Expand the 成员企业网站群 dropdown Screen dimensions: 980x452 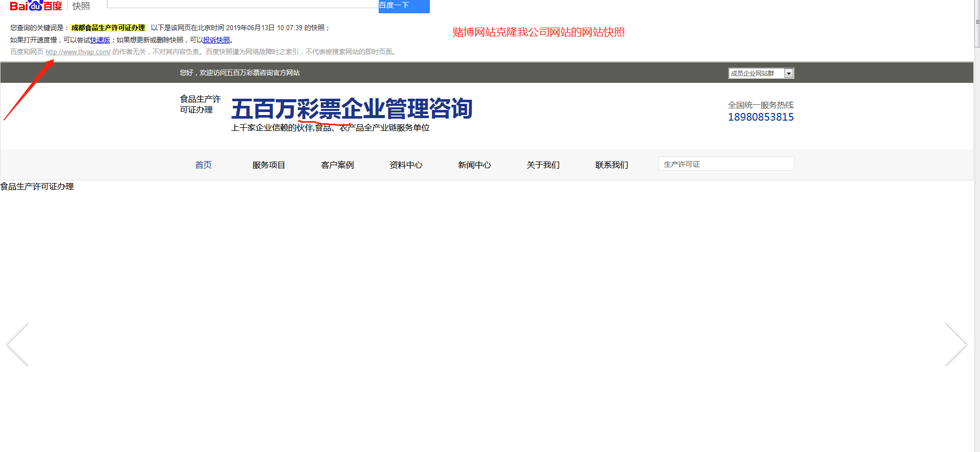click(761, 73)
